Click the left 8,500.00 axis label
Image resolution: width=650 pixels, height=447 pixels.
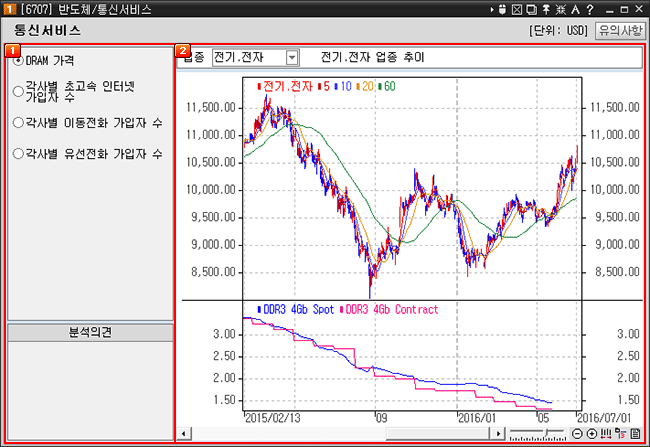(213, 272)
